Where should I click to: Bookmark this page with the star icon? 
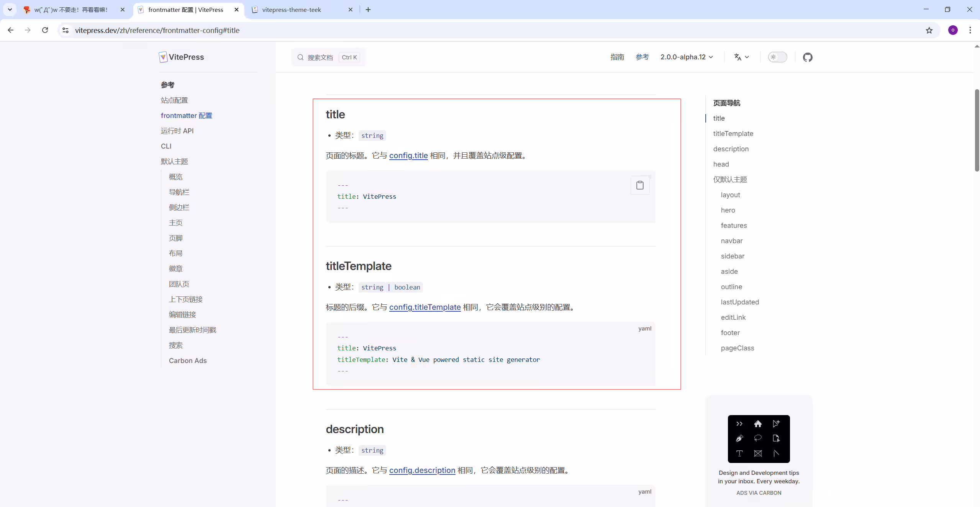click(929, 30)
